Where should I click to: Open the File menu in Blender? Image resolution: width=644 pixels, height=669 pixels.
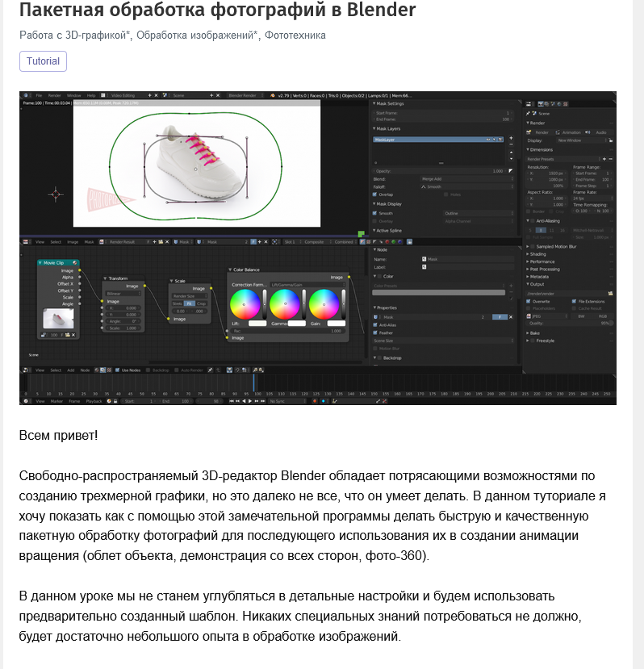[39, 95]
